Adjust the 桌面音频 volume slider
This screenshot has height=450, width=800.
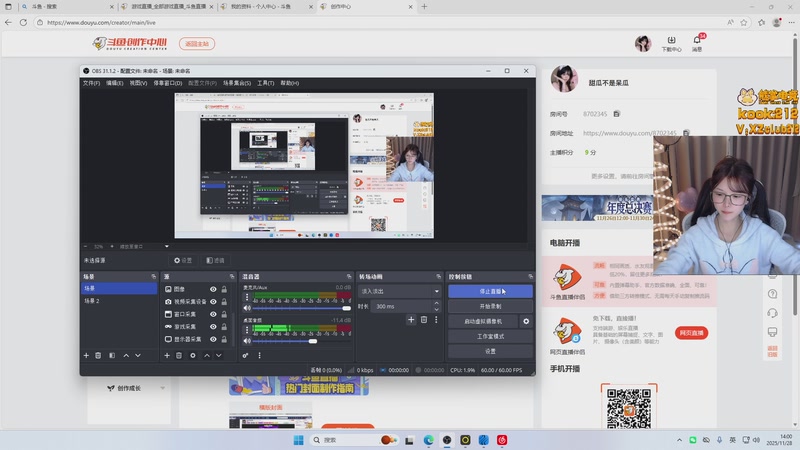pyautogui.click(x=302, y=341)
